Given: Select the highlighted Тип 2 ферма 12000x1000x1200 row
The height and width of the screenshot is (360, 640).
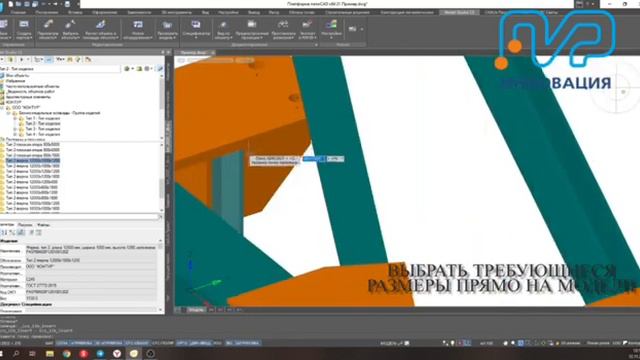Looking at the screenshot, I should tap(33, 161).
